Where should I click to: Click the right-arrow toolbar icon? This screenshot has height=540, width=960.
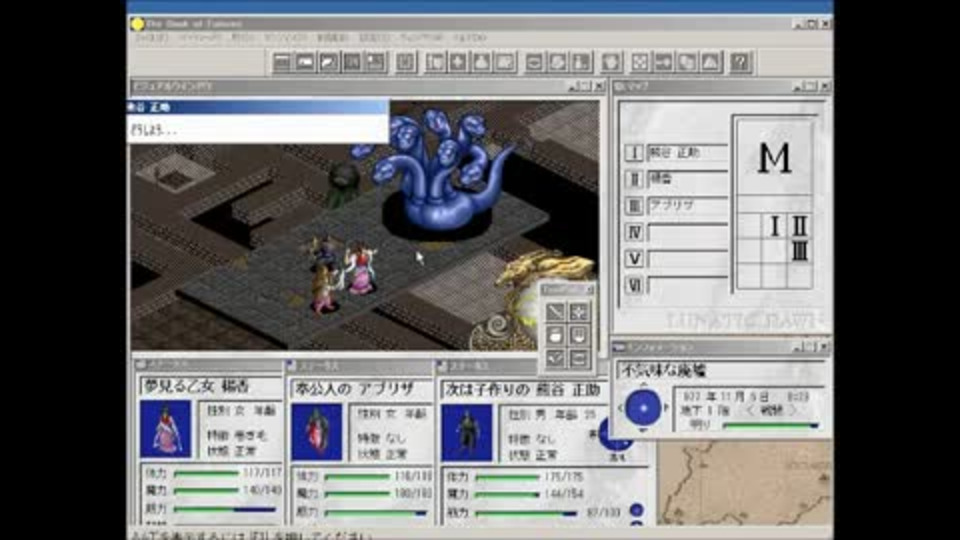pos(663,62)
